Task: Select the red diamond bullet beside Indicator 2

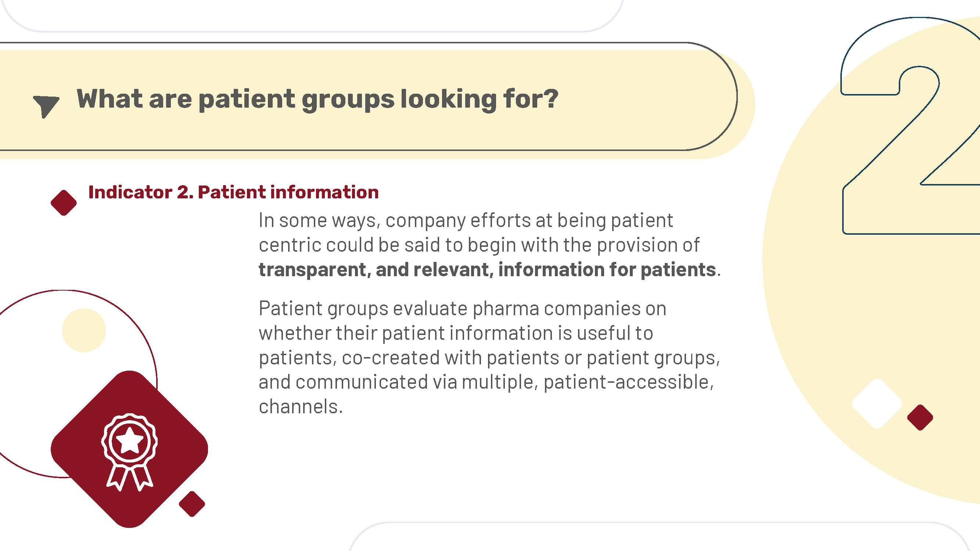Action: coord(64,203)
